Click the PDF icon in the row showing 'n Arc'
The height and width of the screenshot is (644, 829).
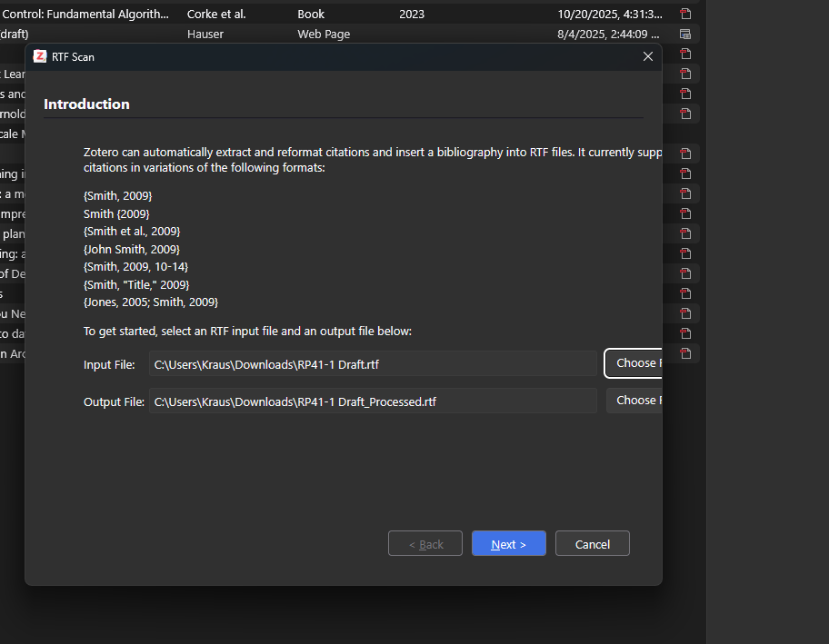pyautogui.click(x=685, y=353)
